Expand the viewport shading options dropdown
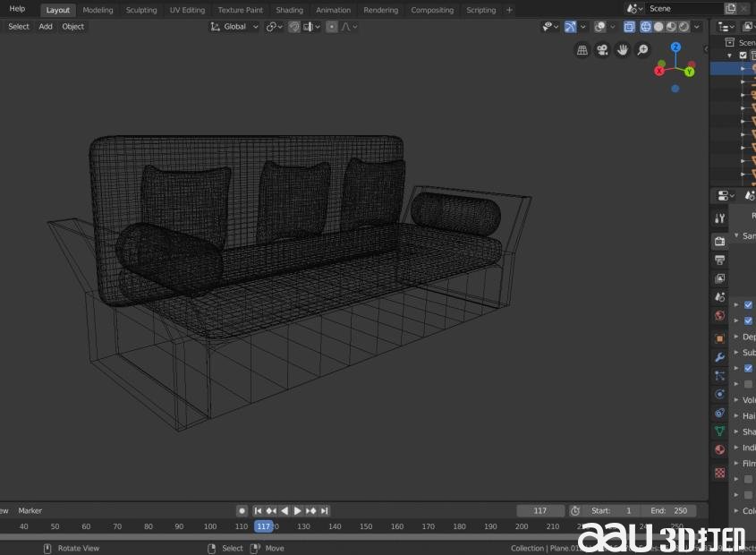The height and width of the screenshot is (555, 756). tap(698, 27)
